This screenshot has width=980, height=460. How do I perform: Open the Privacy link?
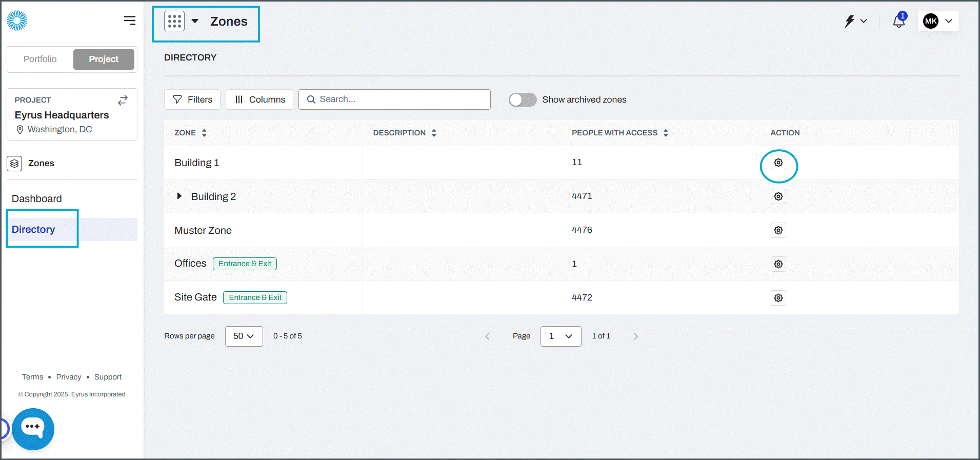pyautogui.click(x=69, y=377)
